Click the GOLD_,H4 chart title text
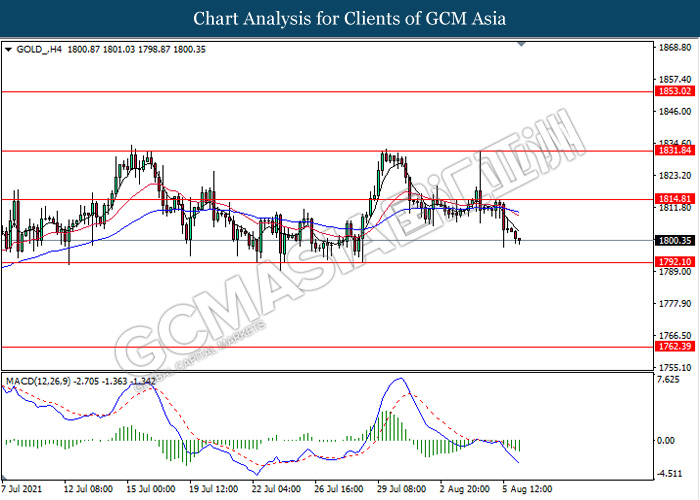The height and width of the screenshot is (500, 700). pos(39,50)
